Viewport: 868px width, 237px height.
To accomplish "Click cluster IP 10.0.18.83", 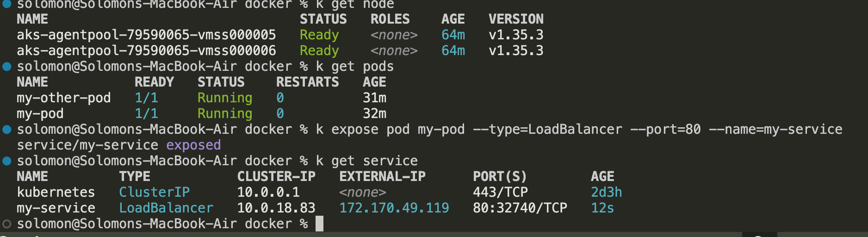I will [276, 208].
